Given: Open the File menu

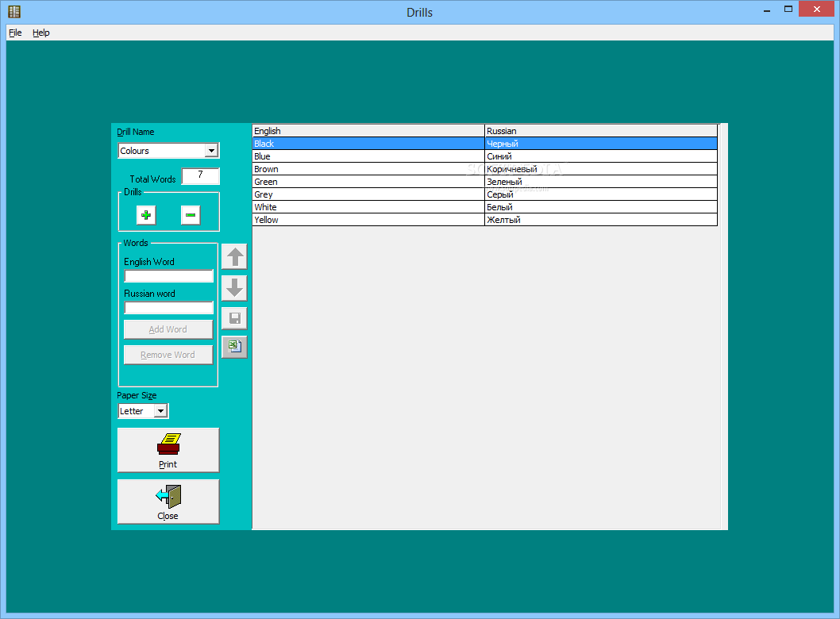Looking at the screenshot, I should click(16, 33).
